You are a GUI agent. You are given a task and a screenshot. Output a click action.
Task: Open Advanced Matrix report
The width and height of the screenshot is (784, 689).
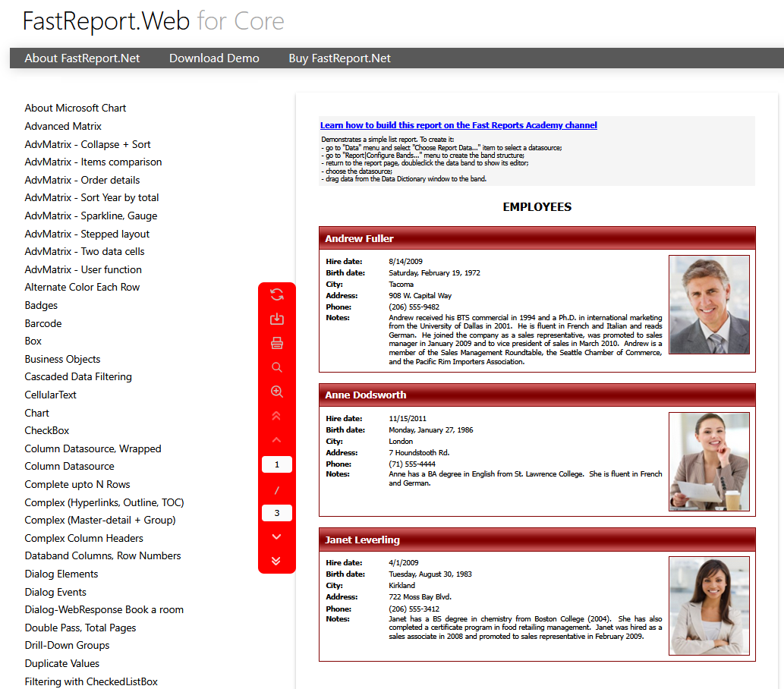coord(63,126)
